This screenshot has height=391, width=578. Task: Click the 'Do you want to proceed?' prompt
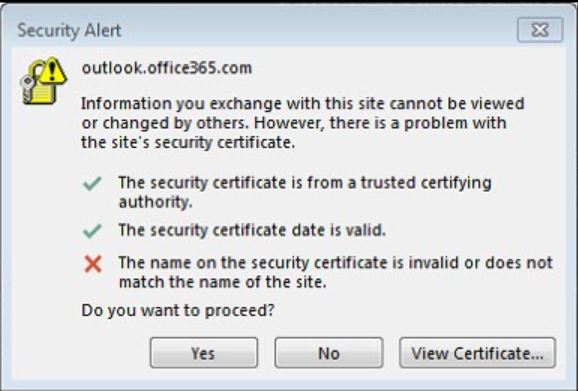pyautogui.click(x=178, y=310)
